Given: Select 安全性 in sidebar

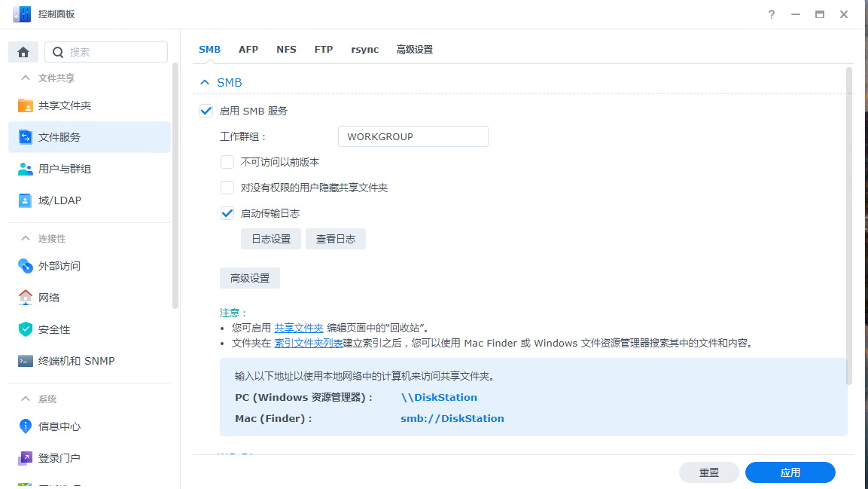Looking at the screenshot, I should [x=90, y=329].
